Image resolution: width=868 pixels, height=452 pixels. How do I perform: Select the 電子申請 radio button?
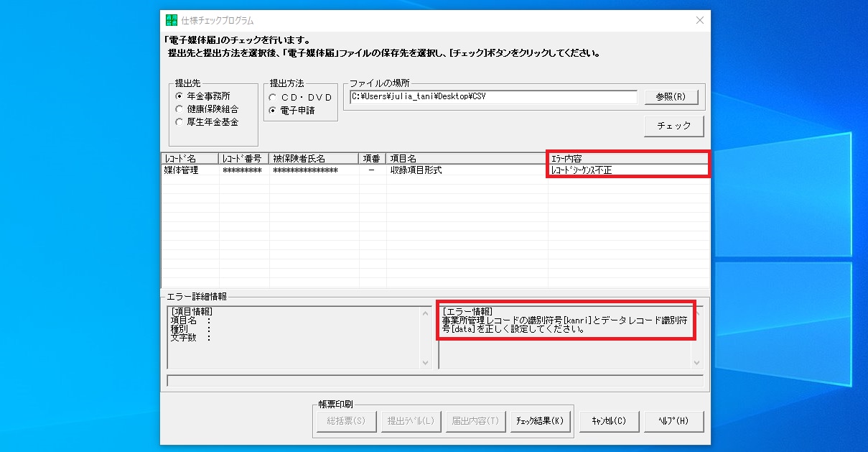(273, 111)
